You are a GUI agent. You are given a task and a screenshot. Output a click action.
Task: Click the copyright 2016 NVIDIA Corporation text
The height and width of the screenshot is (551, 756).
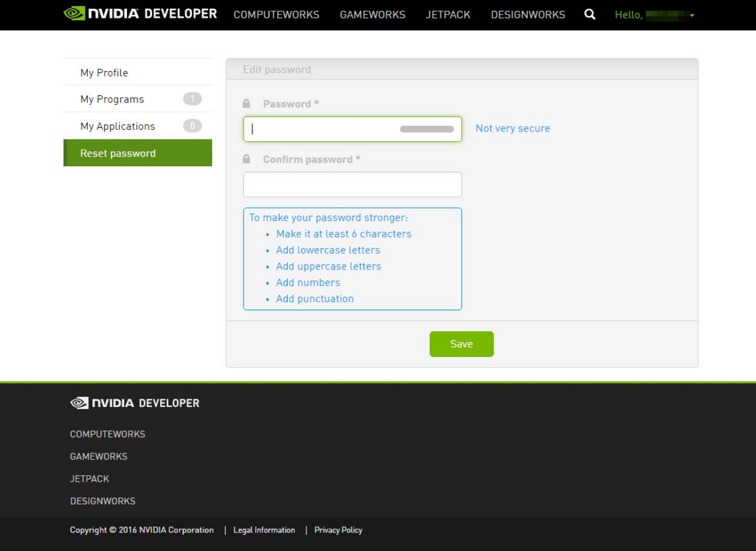click(x=142, y=530)
